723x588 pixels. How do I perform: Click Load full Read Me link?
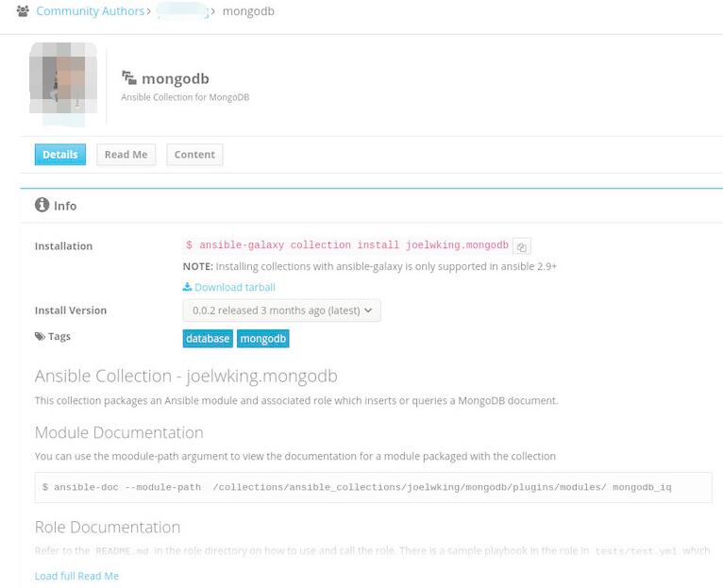tap(77, 576)
